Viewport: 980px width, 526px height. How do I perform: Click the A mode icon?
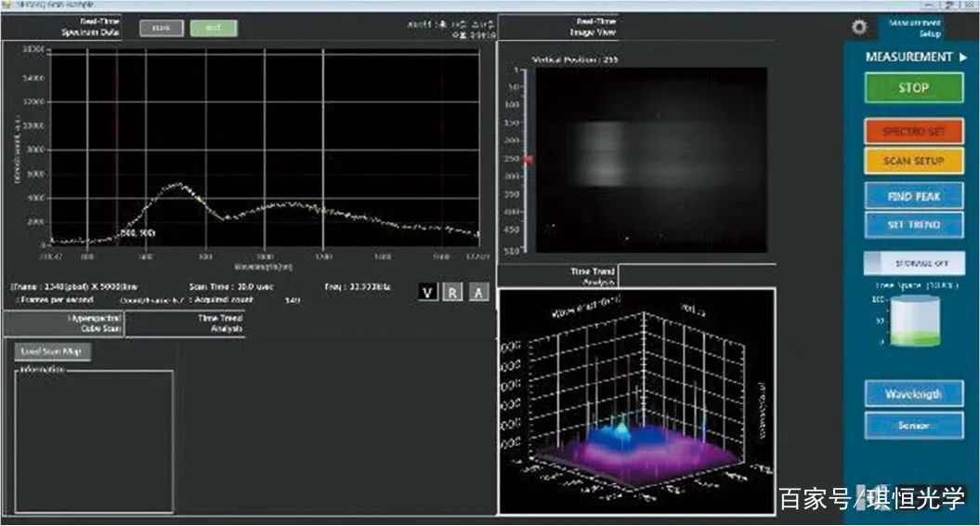pos(477,292)
